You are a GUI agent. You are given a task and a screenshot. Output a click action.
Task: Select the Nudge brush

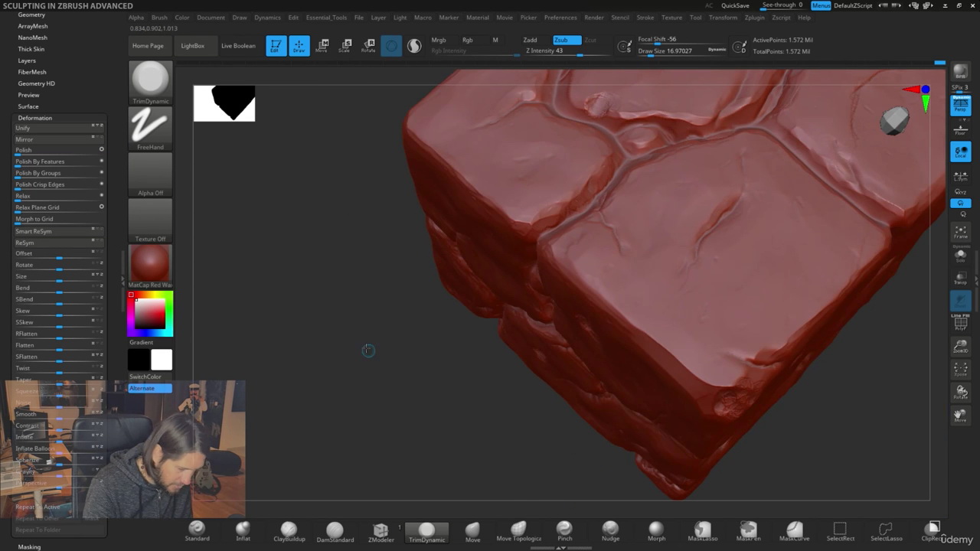click(x=610, y=532)
